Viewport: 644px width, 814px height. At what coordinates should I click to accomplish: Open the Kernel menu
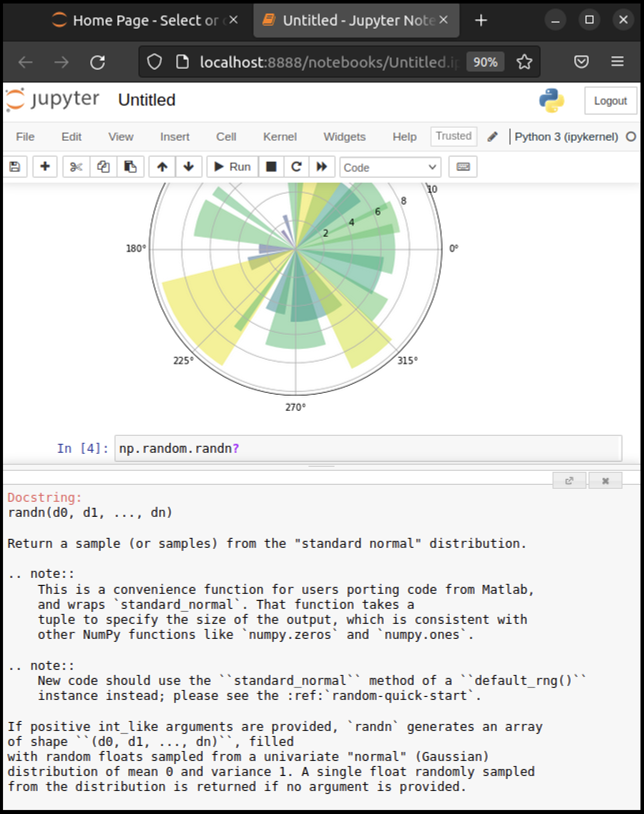279,137
